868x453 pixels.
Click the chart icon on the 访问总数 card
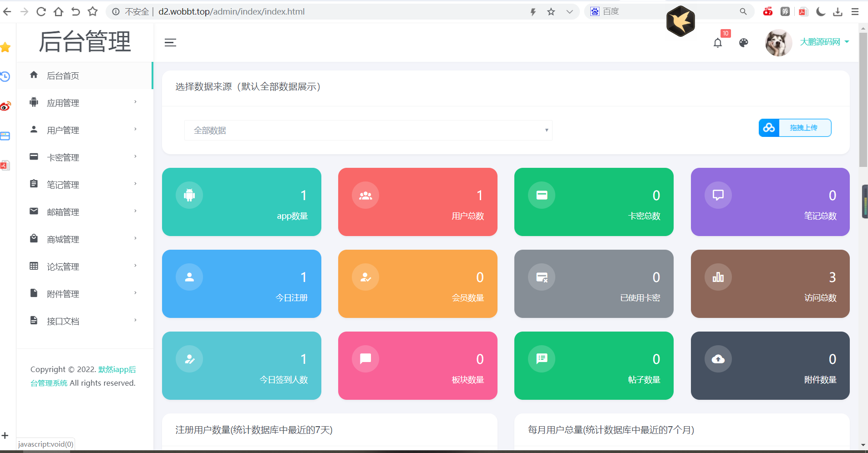[x=718, y=277]
